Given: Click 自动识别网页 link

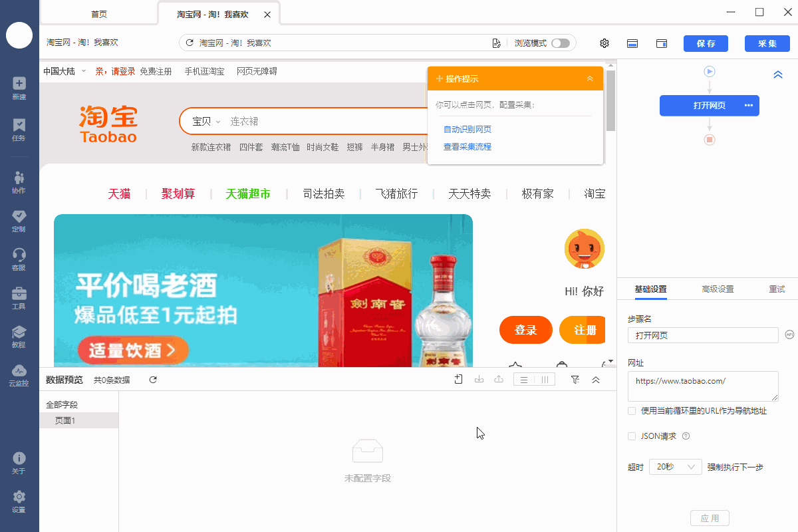Looking at the screenshot, I should coord(467,130).
